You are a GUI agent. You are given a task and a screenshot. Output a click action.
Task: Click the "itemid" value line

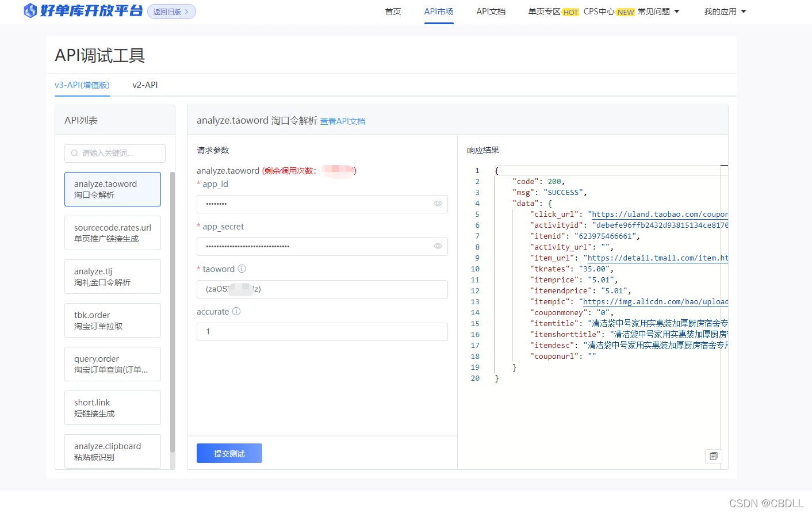(x=585, y=236)
